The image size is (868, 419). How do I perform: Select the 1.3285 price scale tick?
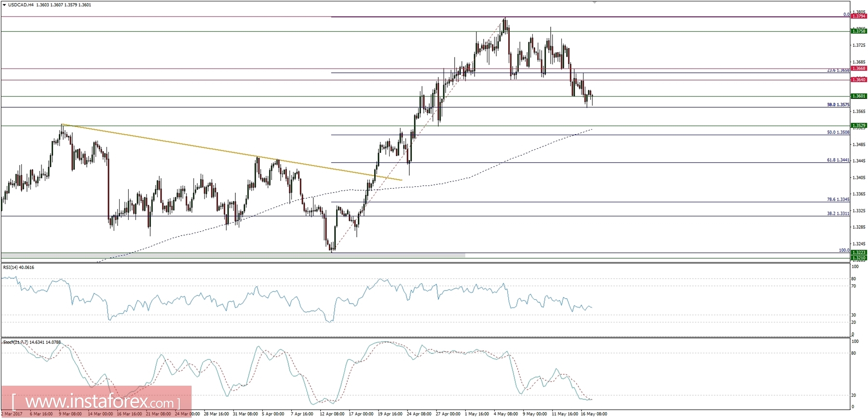coord(859,227)
